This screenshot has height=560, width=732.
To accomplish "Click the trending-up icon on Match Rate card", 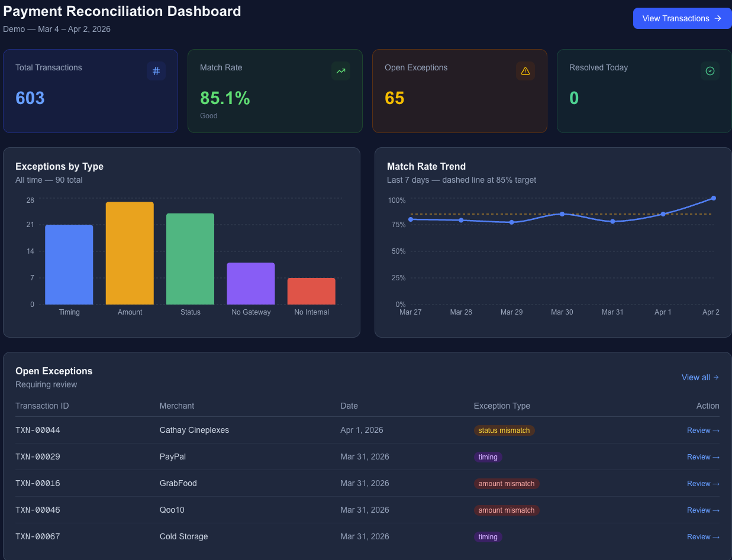I will pyautogui.click(x=341, y=71).
